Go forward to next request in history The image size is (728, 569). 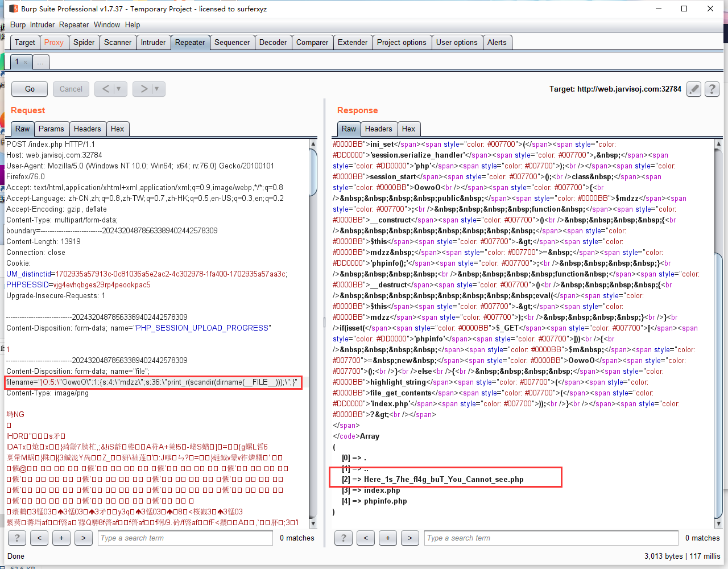point(143,89)
